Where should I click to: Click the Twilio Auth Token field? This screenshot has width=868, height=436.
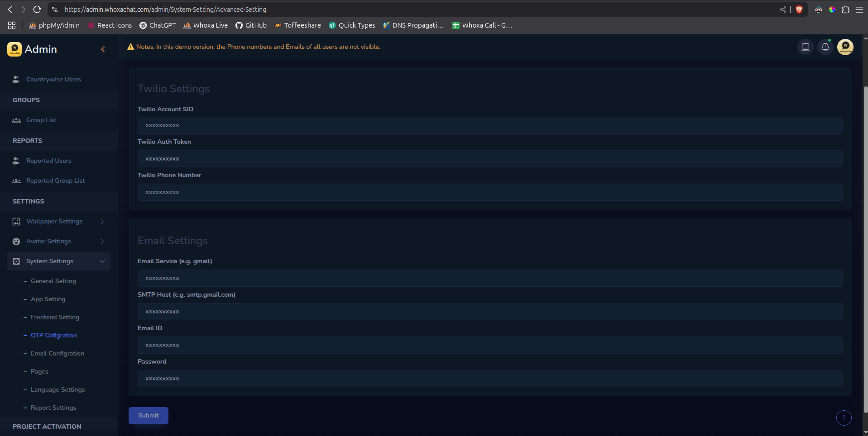(x=489, y=159)
